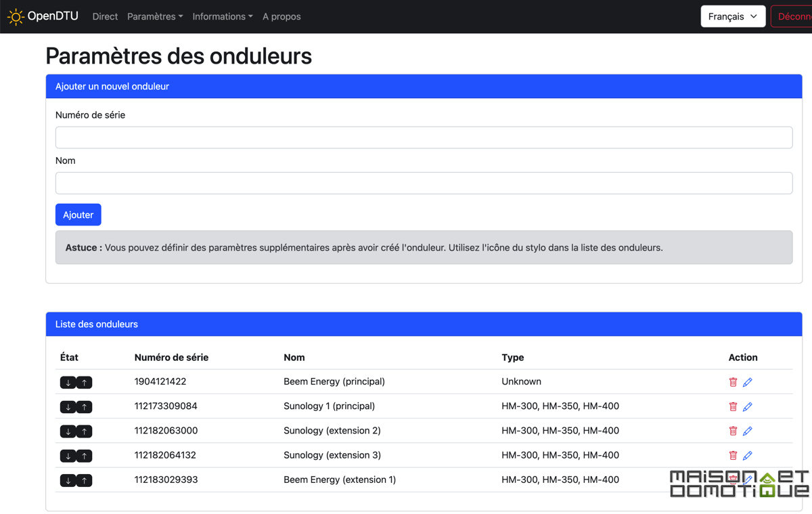Select serial number 112173309084
Image resolution: width=812 pixels, height=514 pixels.
point(166,406)
